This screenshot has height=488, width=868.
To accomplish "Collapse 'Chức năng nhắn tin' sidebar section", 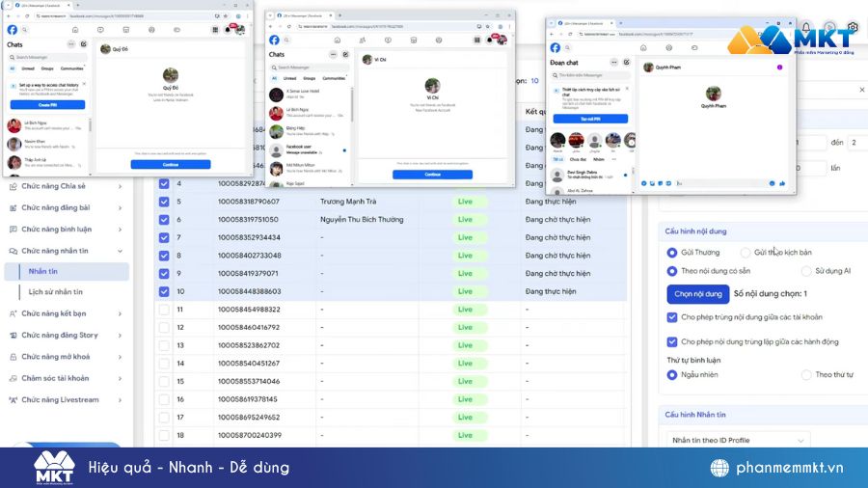I will tap(67, 251).
